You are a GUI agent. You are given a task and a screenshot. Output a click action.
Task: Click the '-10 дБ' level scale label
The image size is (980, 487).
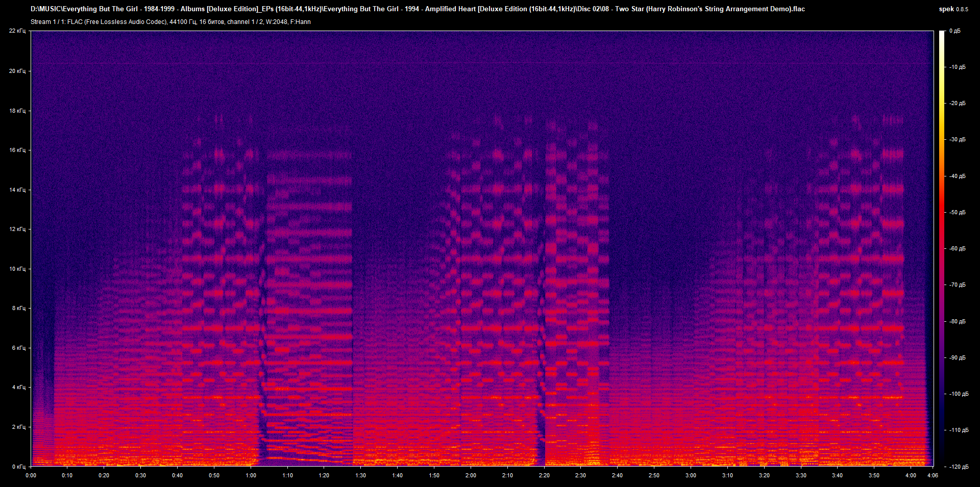957,67
